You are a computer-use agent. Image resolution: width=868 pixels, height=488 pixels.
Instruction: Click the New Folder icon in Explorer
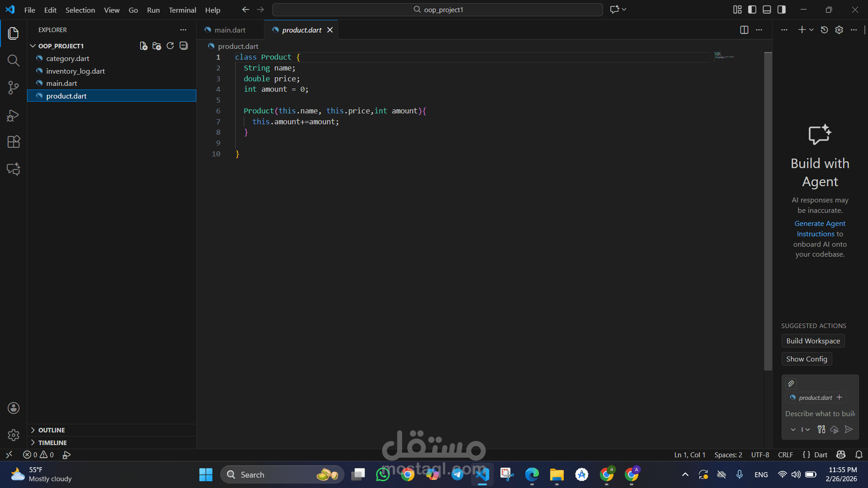click(157, 46)
